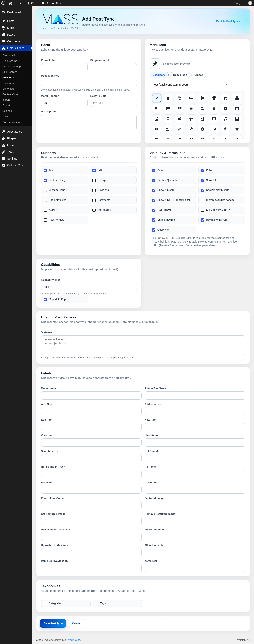254x644 pixels.
Task: Enable the Excerpt support checkbox
Action: tap(94, 180)
